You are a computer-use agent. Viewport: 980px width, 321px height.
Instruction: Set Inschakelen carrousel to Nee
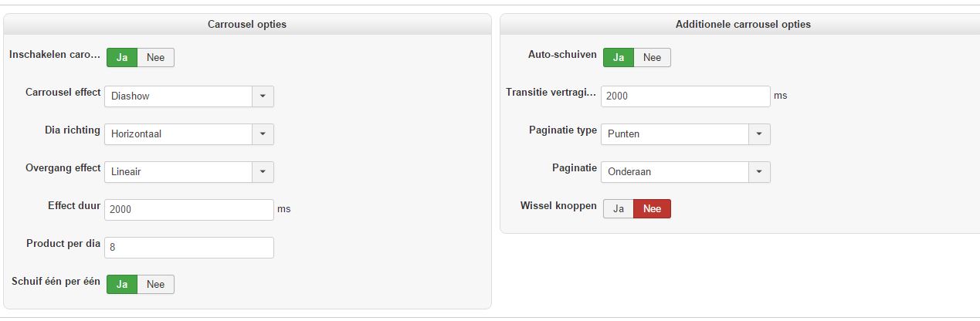click(156, 57)
